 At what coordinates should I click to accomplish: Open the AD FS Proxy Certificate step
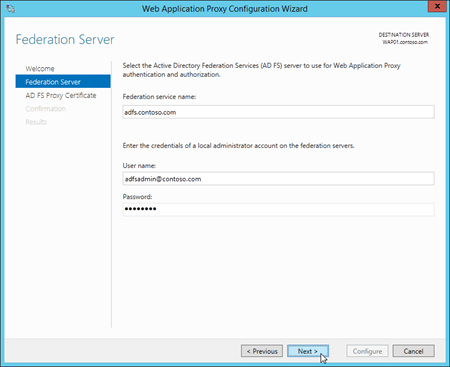(x=61, y=95)
